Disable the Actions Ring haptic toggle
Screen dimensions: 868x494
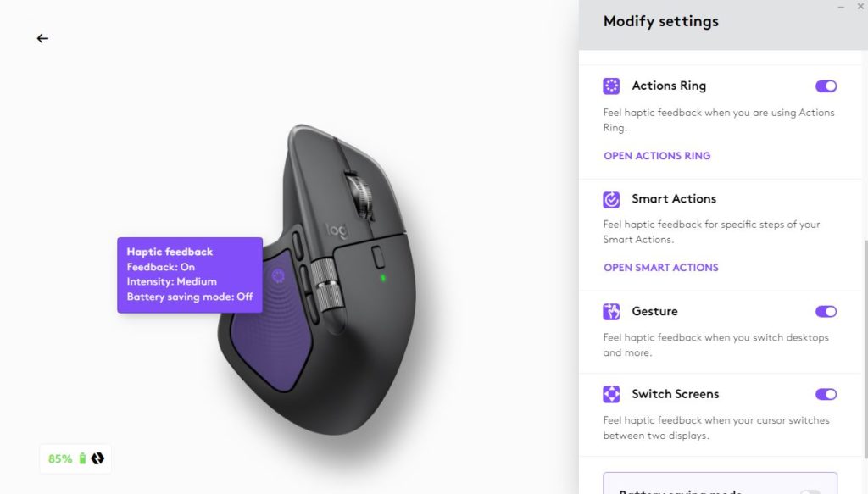tap(826, 86)
